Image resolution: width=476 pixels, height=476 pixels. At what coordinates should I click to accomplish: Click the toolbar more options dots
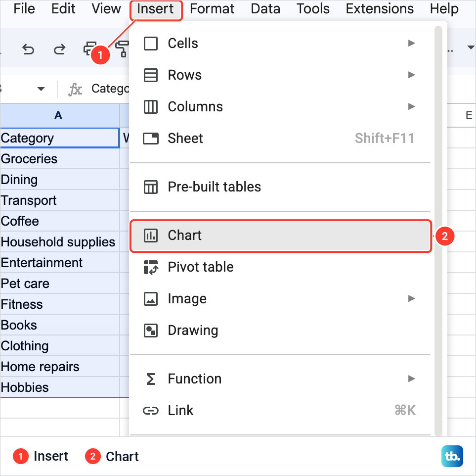[450, 50]
